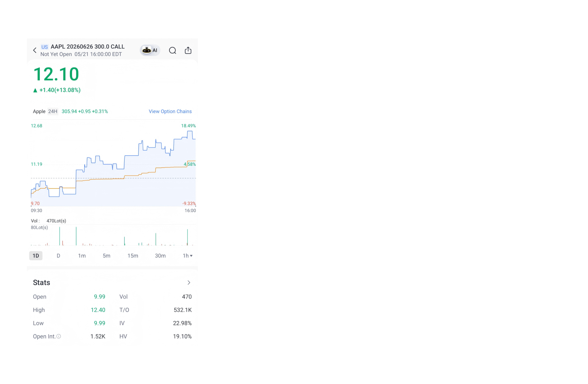Go back using the back arrow
Viewport: 588px width, 384px height.
[x=35, y=50]
